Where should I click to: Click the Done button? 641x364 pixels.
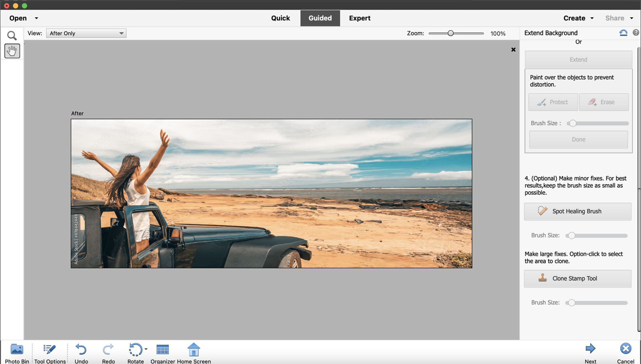pos(579,139)
